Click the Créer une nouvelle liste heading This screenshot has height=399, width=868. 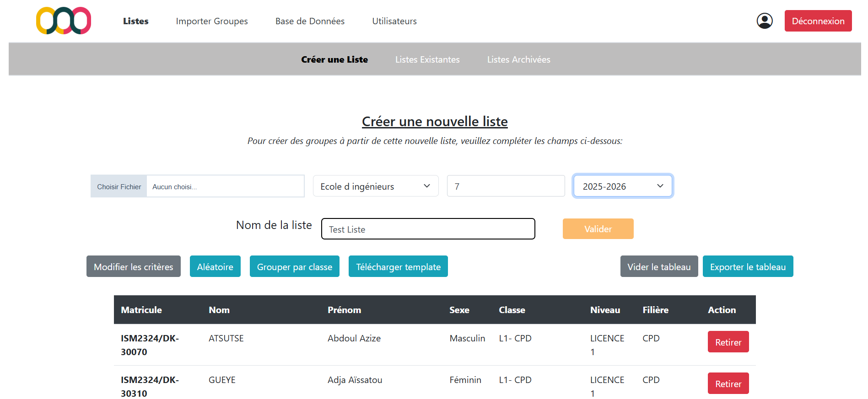click(435, 122)
